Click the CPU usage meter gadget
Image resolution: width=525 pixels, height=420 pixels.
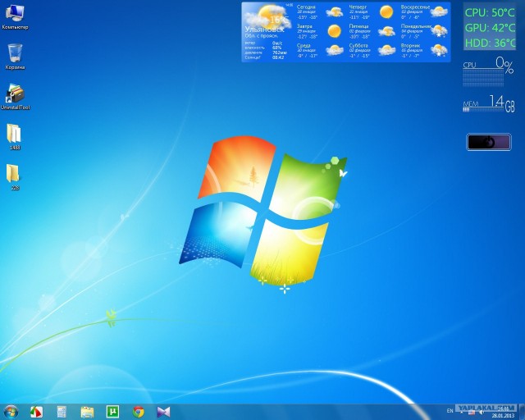pos(488,72)
